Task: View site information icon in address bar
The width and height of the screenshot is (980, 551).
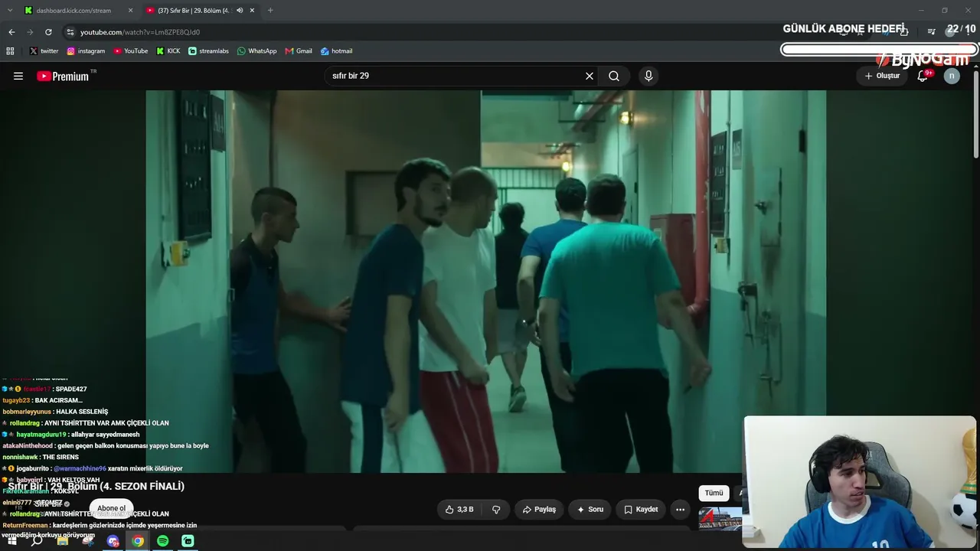Action: [70, 32]
